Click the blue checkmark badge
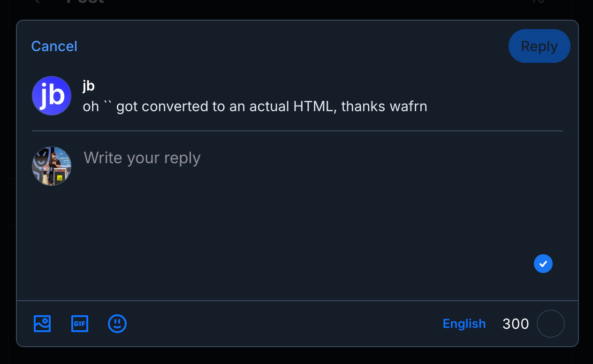 click(x=543, y=264)
